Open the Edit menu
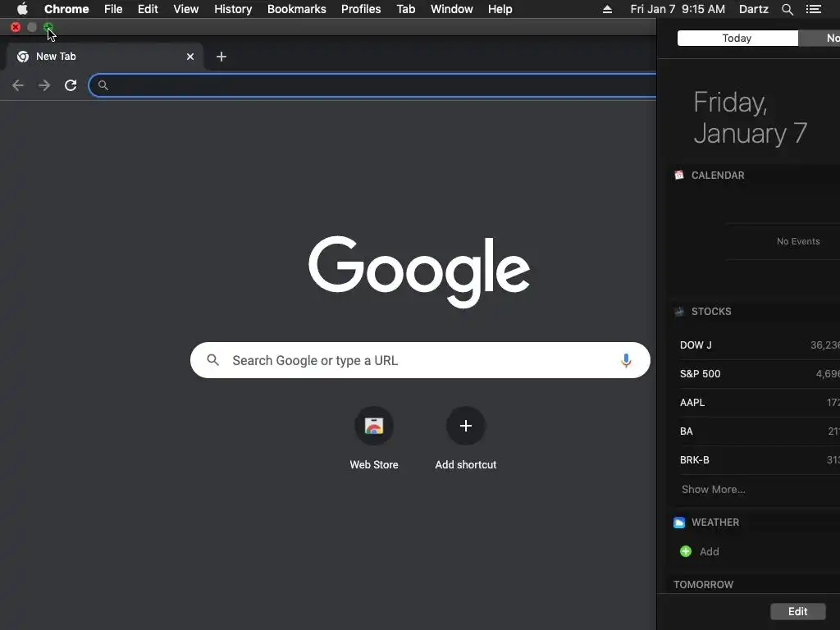Viewport: 840px width, 630px height. coord(148,9)
